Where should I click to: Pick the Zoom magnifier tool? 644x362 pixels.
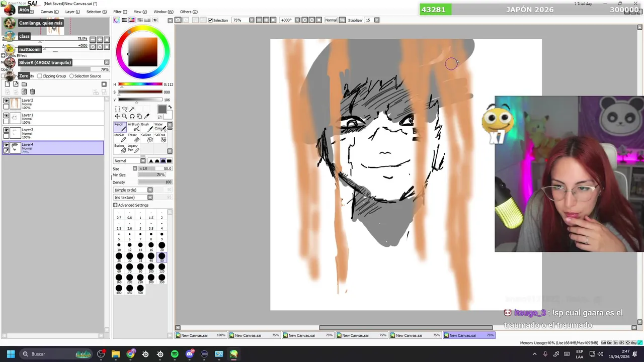(125, 116)
